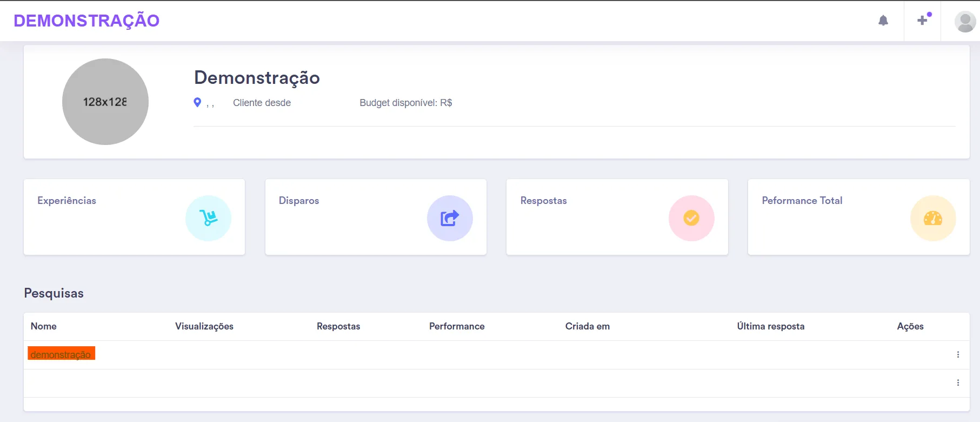This screenshot has width=980, height=422.
Task: Click the Criada em column header
Action: coord(588,326)
